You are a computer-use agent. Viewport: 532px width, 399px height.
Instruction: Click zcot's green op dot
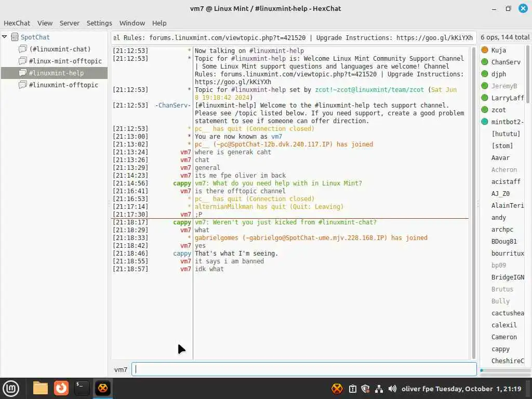[485, 110]
